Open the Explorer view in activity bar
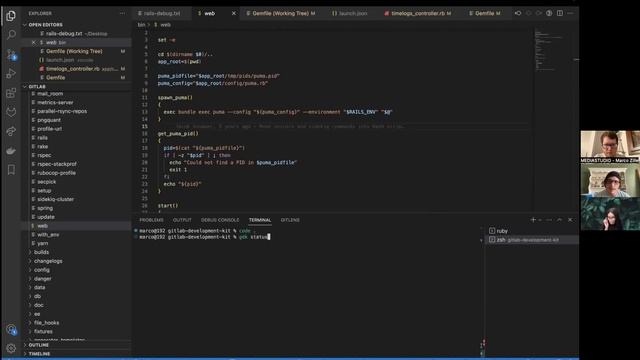This screenshot has width=640, height=360. [11, 16]
